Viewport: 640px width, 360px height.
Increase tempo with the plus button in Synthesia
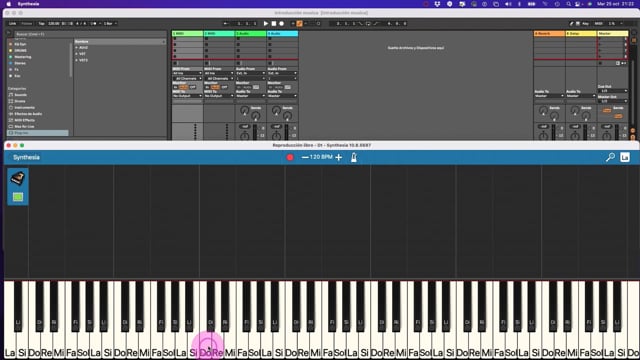coord(338,158)
